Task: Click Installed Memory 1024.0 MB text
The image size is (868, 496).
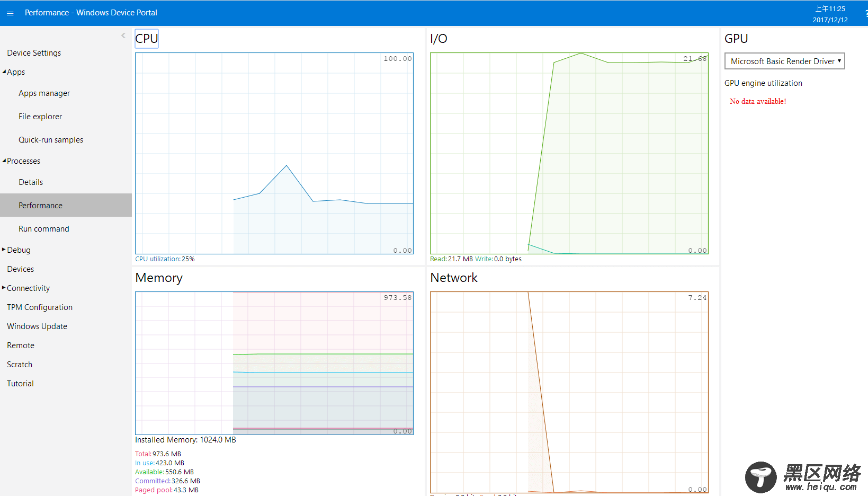Action: click(x=185, y=440)
